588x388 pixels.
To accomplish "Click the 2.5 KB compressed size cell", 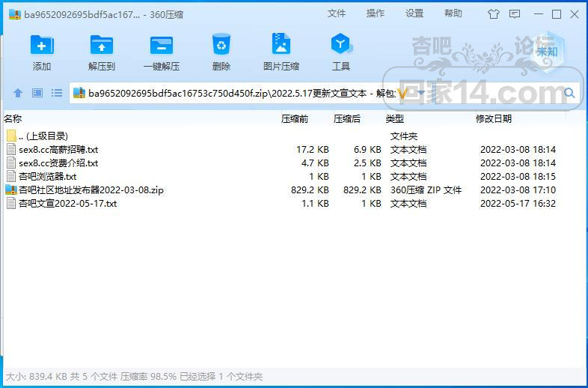I will point(367,163).
